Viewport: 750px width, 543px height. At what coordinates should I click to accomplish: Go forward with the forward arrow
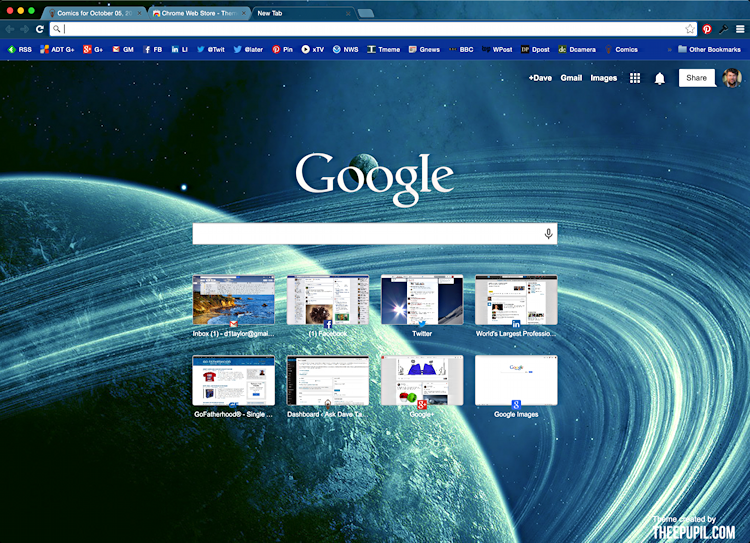25,29
